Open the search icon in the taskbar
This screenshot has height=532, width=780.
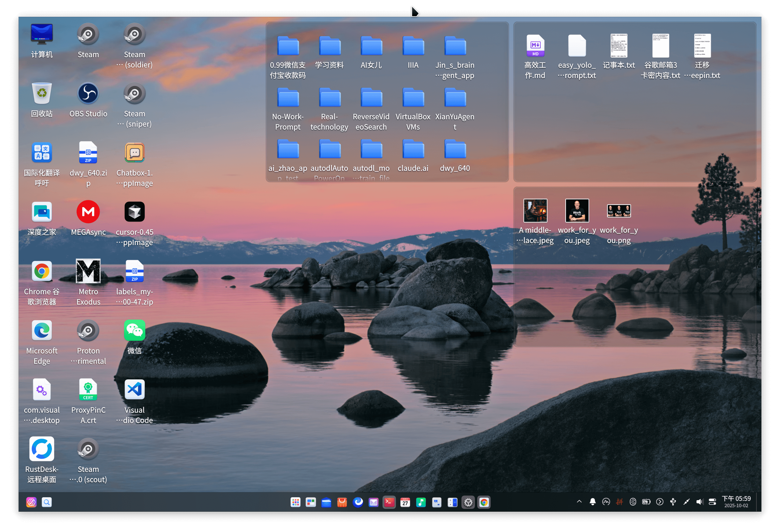tap(47, 502)
